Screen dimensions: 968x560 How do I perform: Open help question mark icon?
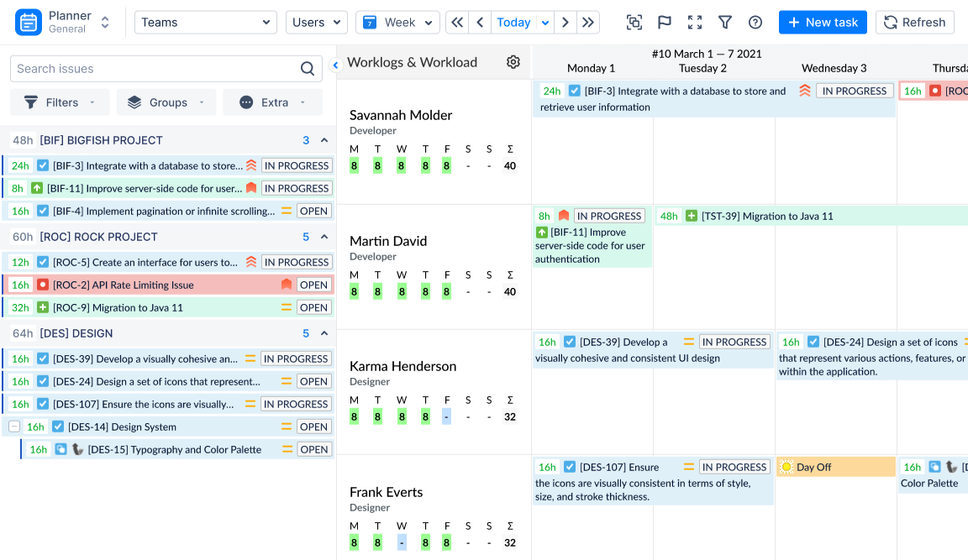click(x=755, y=23)
